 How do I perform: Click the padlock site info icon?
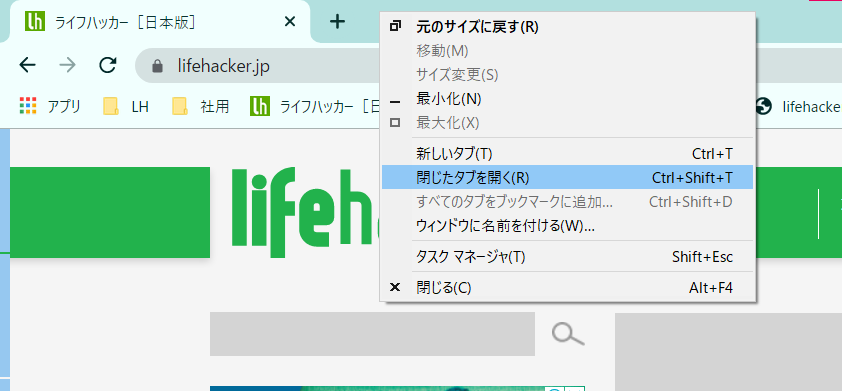tap(157, 66)
